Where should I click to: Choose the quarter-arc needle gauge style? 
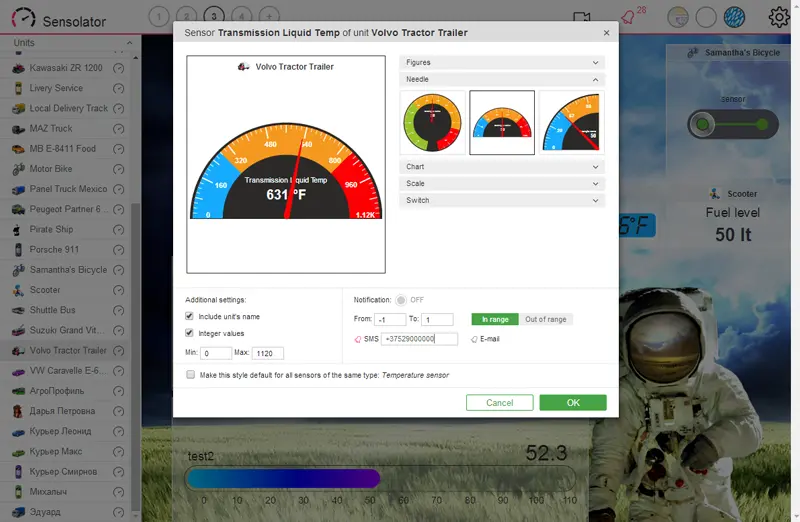click(571, 122)
